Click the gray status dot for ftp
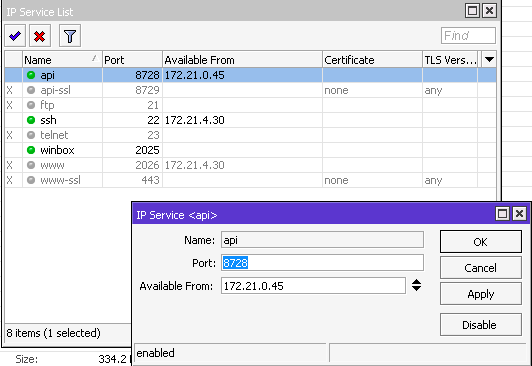Image resolution: width=532 pixels, height=366 pixels. click(x=31, y=105)
